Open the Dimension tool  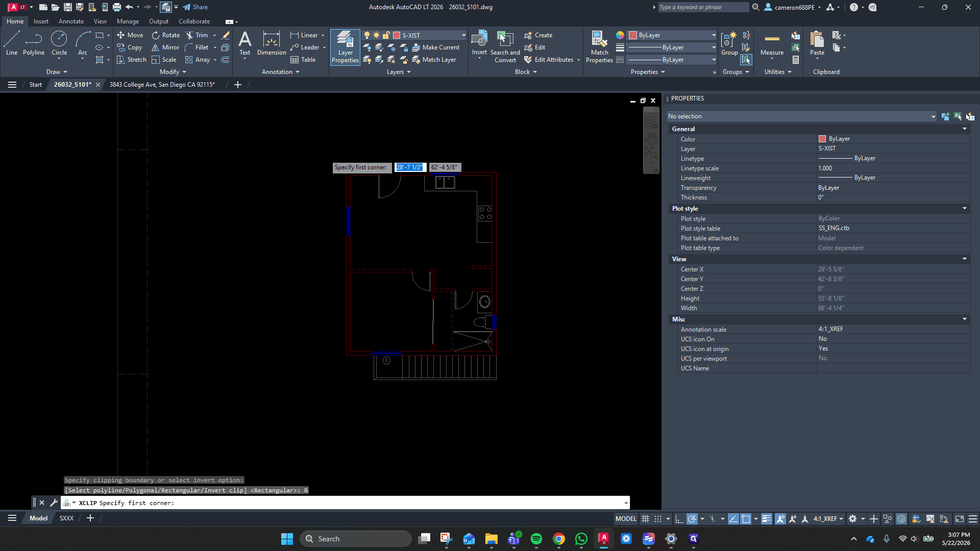272,43
